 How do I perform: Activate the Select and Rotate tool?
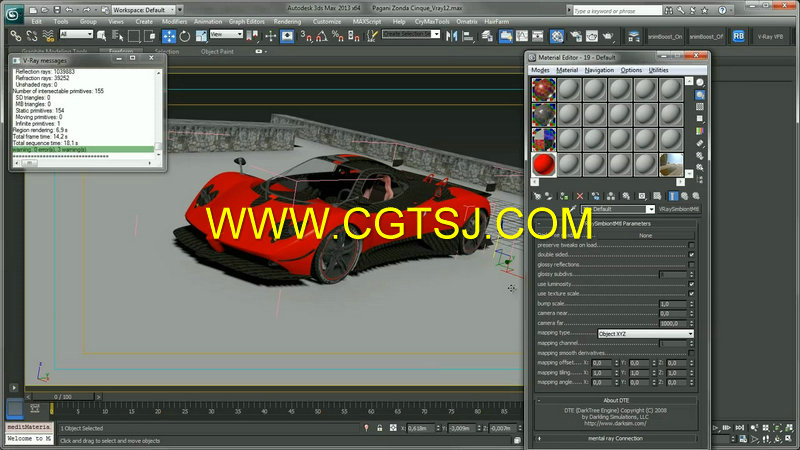point(185,36)
